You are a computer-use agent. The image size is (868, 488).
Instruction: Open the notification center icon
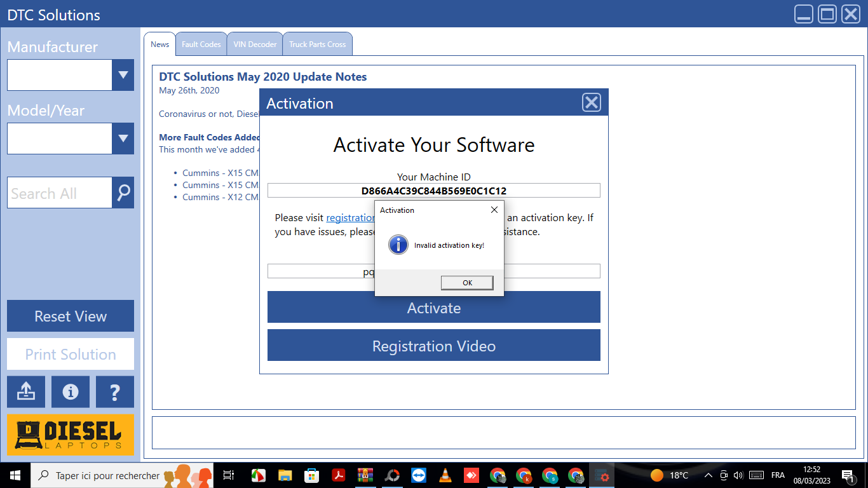[848, 475]
